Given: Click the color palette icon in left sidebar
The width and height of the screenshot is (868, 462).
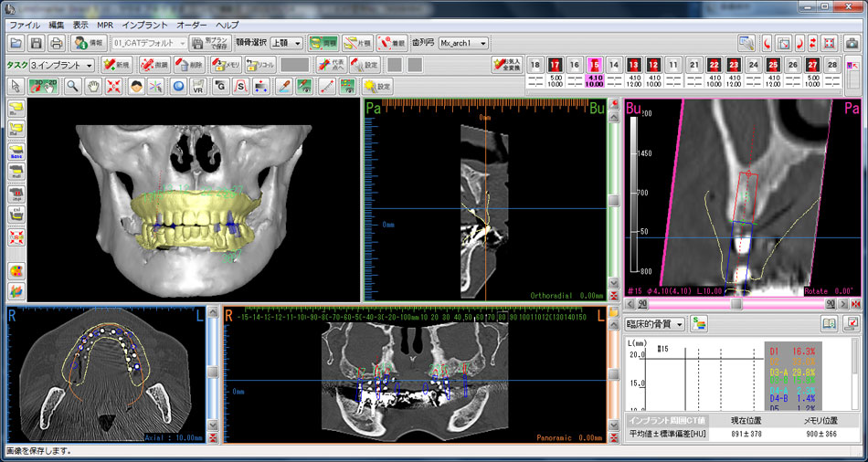Looking at the screenshot, I should click(x=16, y=271).
